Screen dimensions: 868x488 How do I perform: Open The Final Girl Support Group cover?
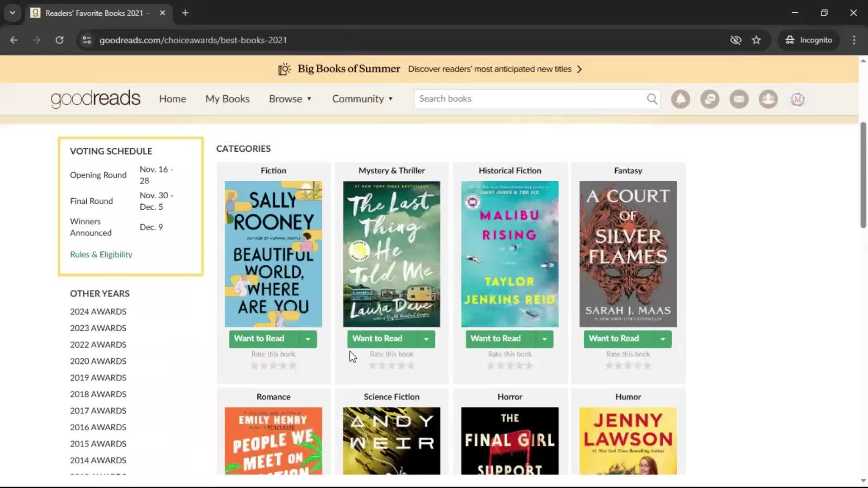pos(509,441)
